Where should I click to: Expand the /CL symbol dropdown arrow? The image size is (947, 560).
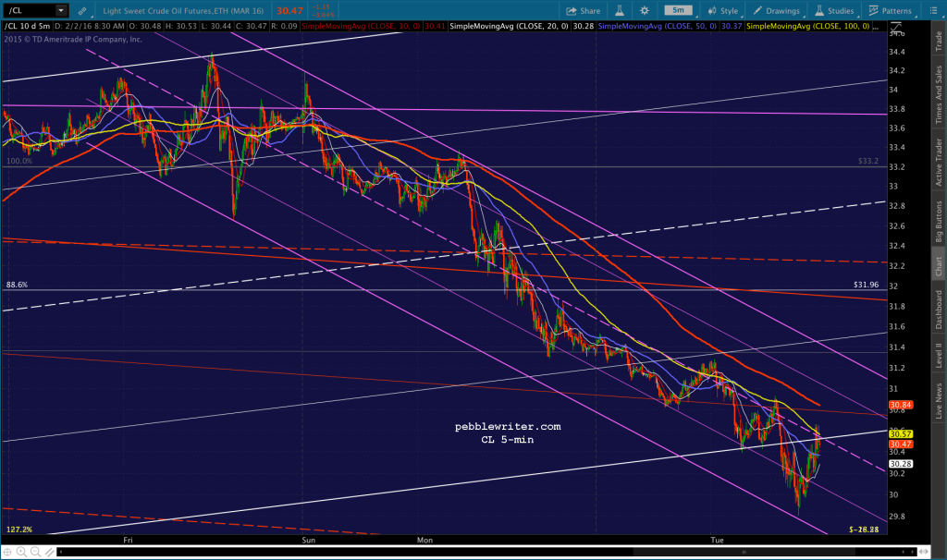pyautogui.click(x=61, y=10)
